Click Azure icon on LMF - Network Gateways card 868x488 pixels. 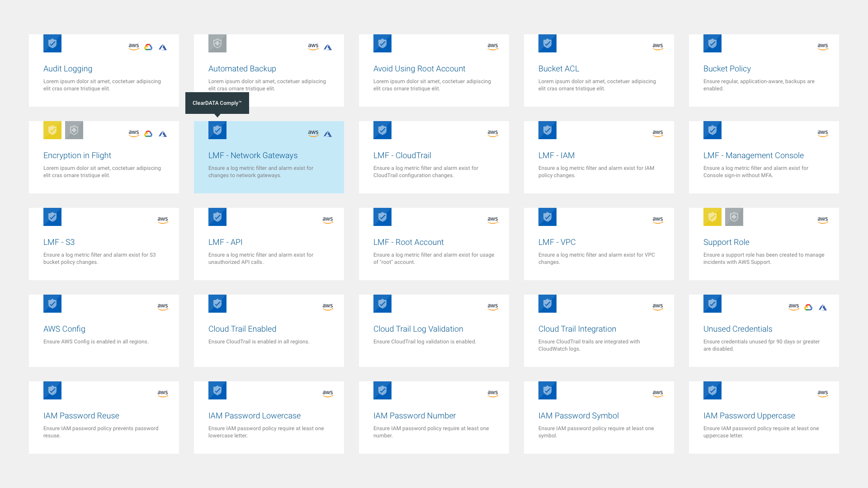coord(328,134)
